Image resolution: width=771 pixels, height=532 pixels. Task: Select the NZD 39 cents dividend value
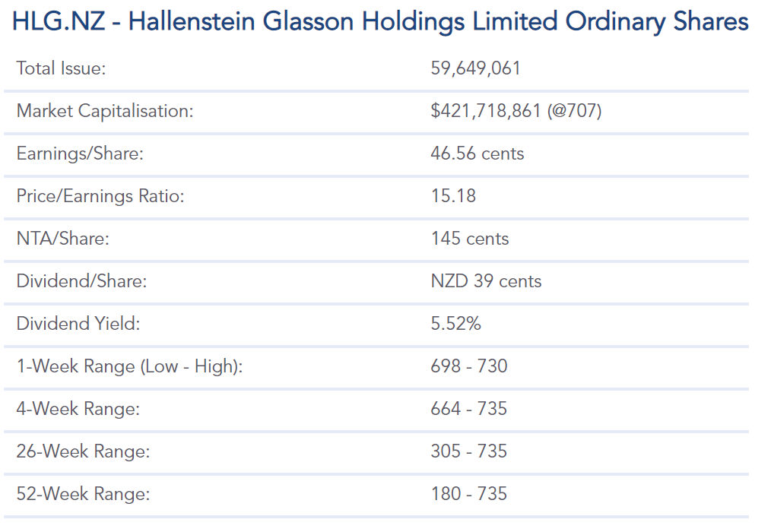point(486,281)
